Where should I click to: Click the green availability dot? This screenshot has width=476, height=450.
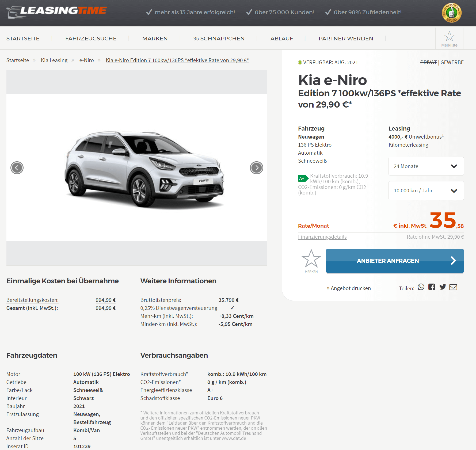click(300, 62)
